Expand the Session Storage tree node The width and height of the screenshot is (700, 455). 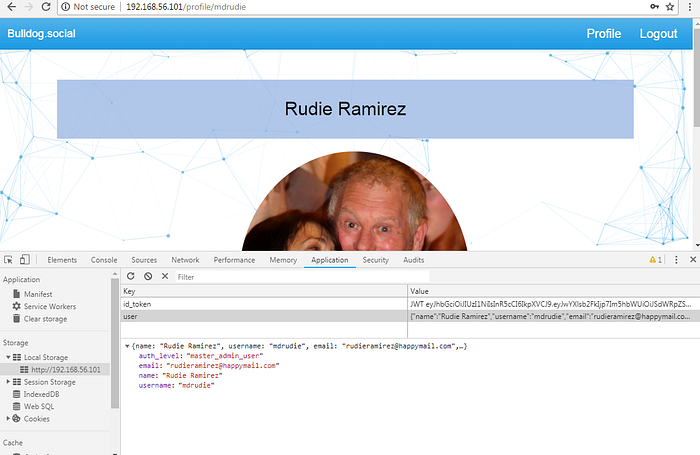pos(9,382)
